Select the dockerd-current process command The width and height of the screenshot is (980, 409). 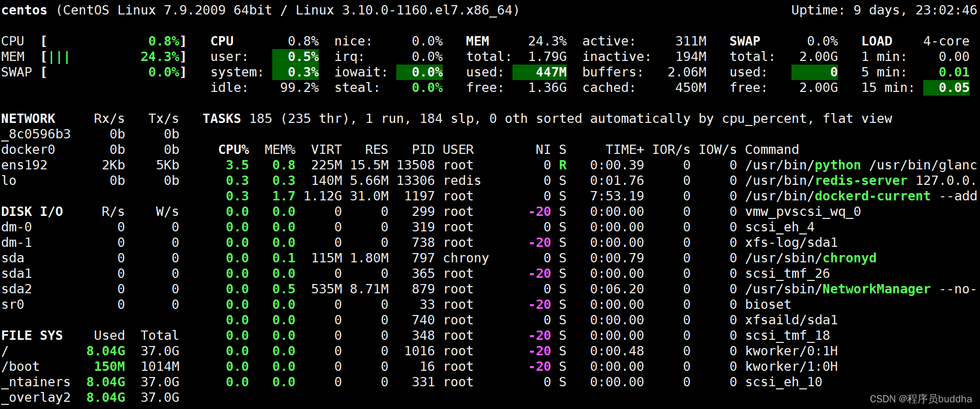tap(861, 196)
